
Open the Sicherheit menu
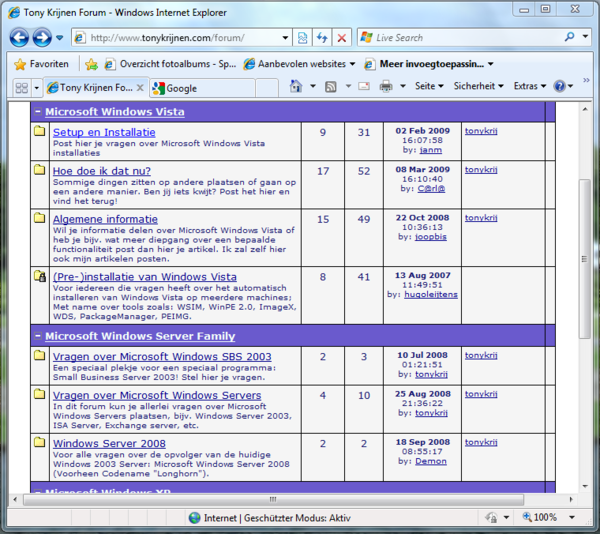(x=478, y=86)
